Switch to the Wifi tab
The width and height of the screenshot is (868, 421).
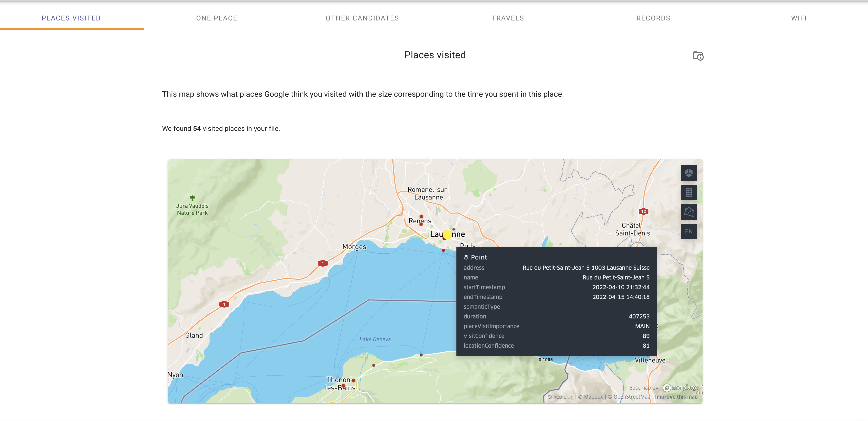[x=799, y=18]
